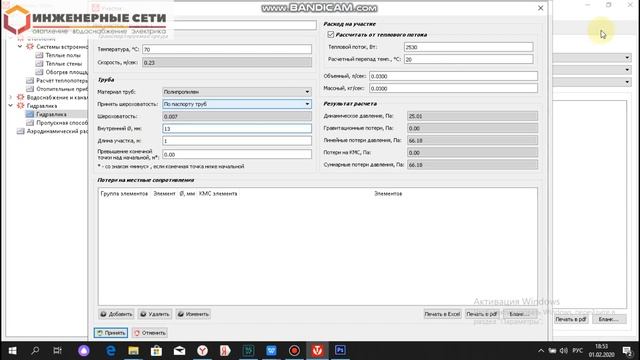Open the Windows Start menu

click(12, 350)
